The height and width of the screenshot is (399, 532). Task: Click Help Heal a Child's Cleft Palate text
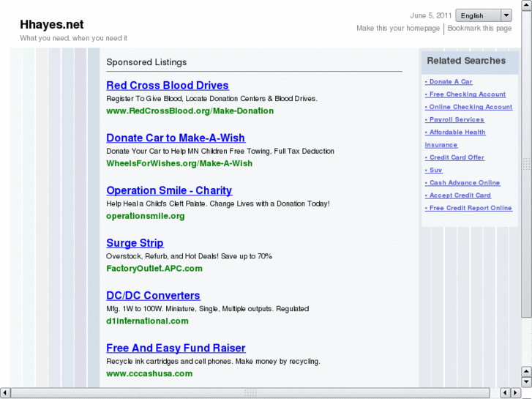click(218, 204)
